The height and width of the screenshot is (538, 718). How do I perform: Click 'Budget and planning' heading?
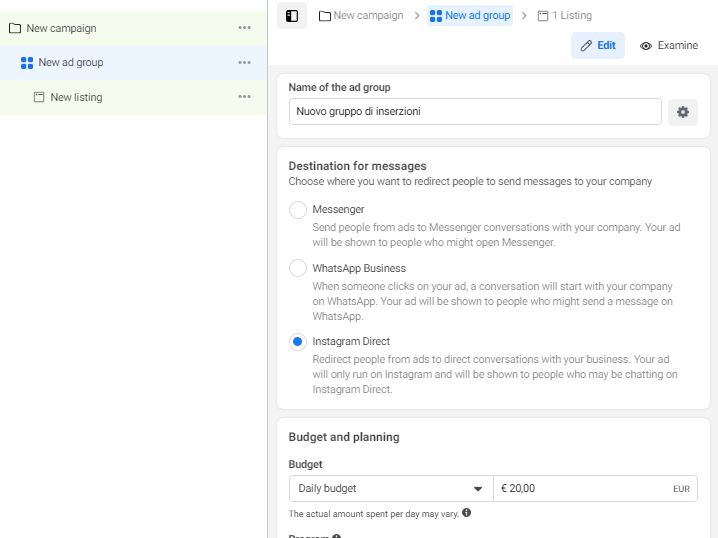[344, 437]
